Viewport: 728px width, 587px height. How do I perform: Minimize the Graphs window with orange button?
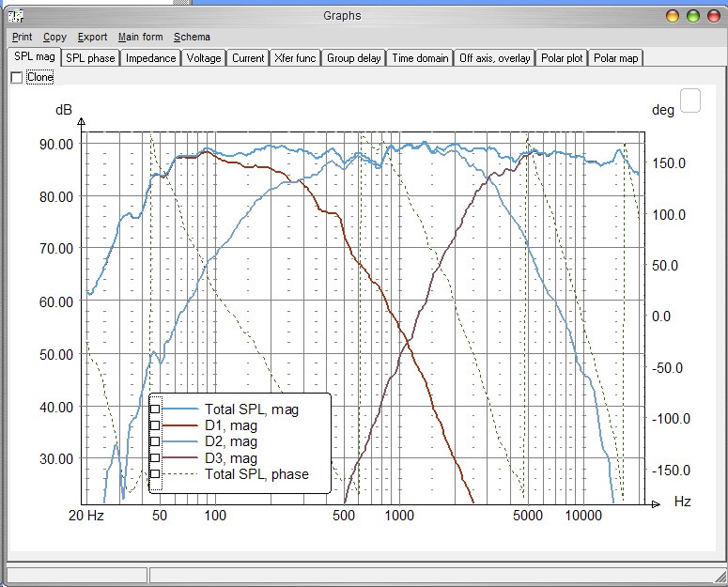(x=673, y=16)
